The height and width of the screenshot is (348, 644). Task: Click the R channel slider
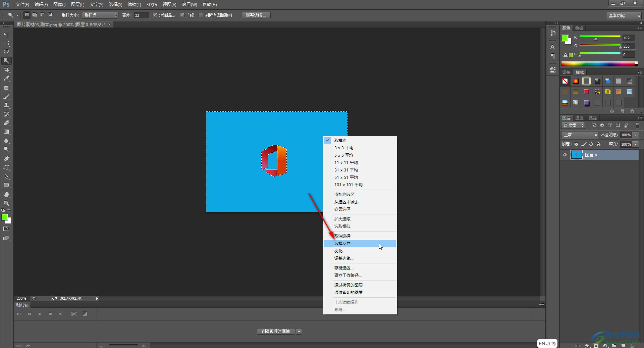coord(600,37)
